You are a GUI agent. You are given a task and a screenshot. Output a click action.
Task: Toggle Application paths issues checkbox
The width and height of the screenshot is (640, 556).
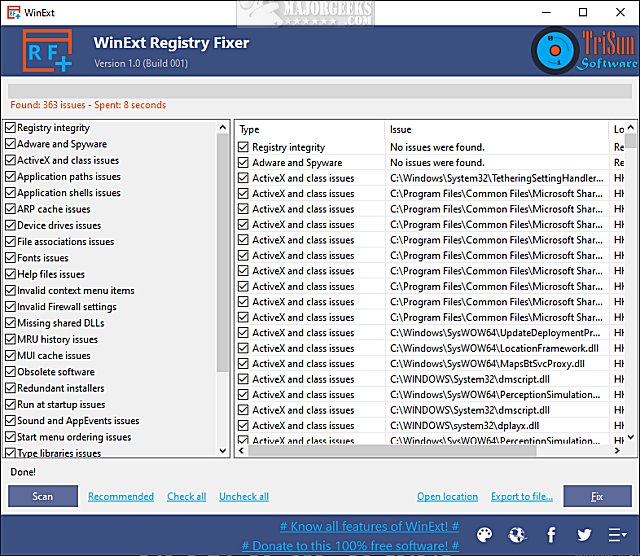click(x=10, y=176)
